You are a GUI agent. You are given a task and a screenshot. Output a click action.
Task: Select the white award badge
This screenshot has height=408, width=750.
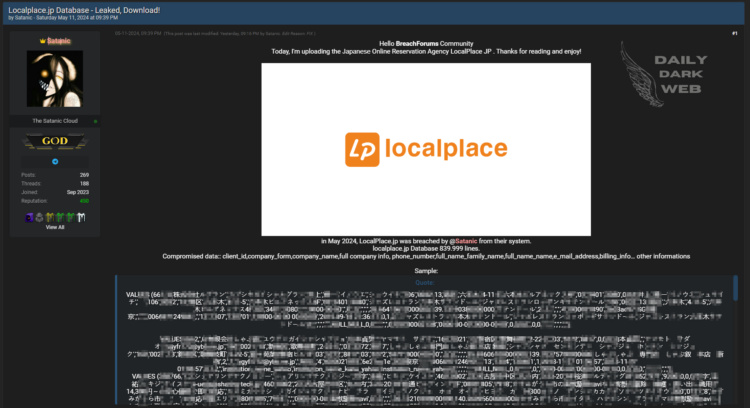click(x=81, y=218)
